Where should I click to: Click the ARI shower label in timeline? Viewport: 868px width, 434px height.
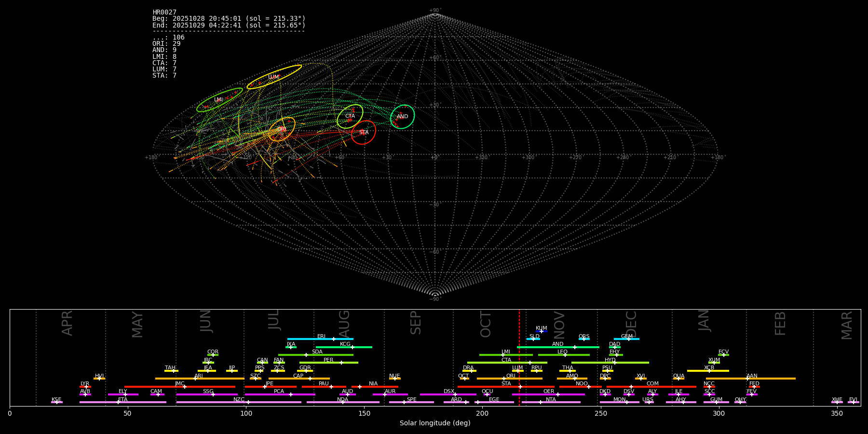pos(199,376)
